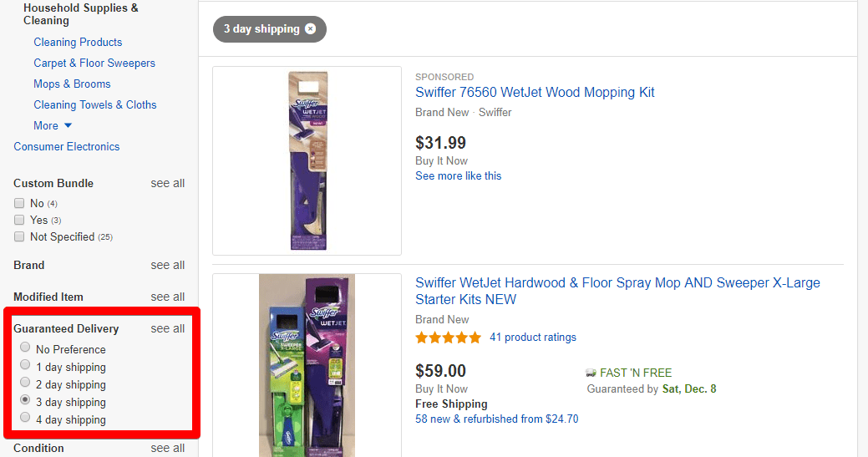868x457 pixels.
Task: Click the FAST 'N FREE truck icon
Action: pos(591,373)
